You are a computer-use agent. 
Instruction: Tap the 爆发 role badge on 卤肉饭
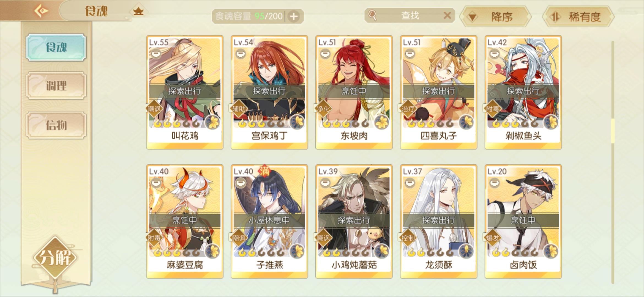(x=493, y=238)
